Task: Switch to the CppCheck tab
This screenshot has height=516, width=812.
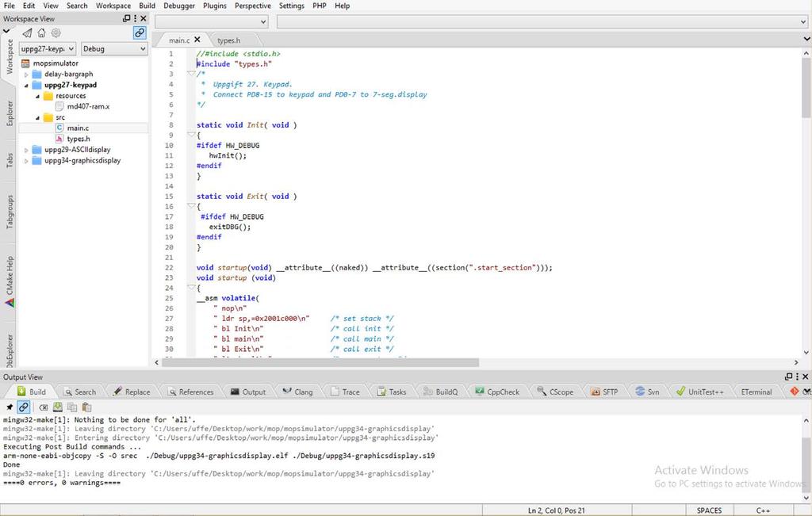Action: [497, 392]
